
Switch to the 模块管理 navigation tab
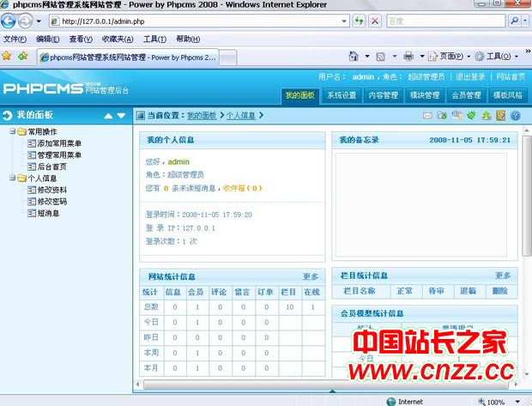coord(425,95)
